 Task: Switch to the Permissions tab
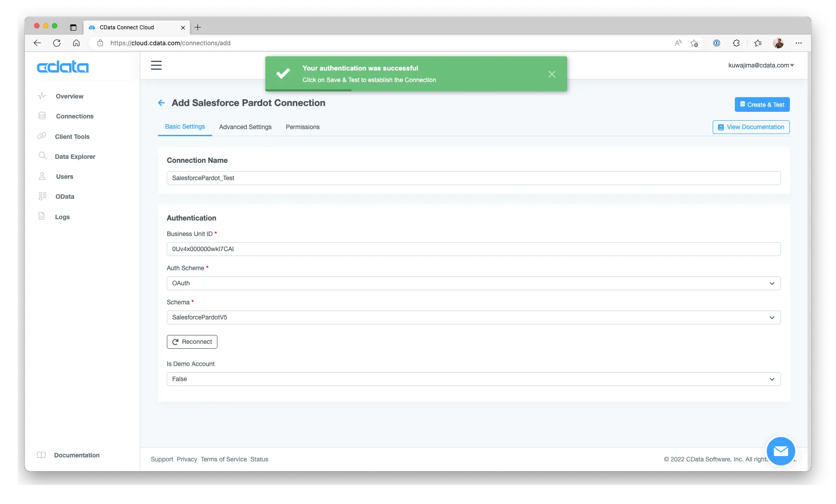pos(303,127)
